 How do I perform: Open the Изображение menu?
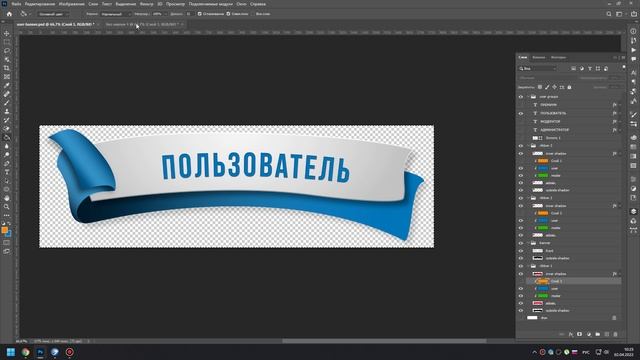pos(71,4)
